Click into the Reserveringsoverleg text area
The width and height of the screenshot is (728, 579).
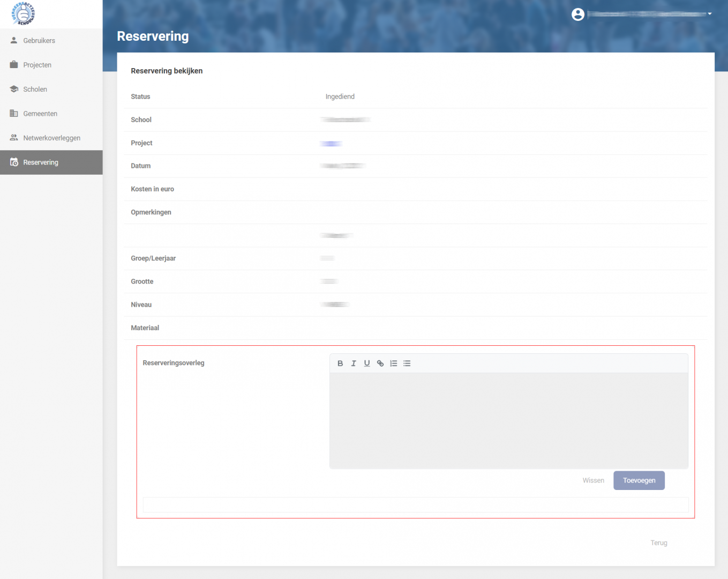coord(509,421)
